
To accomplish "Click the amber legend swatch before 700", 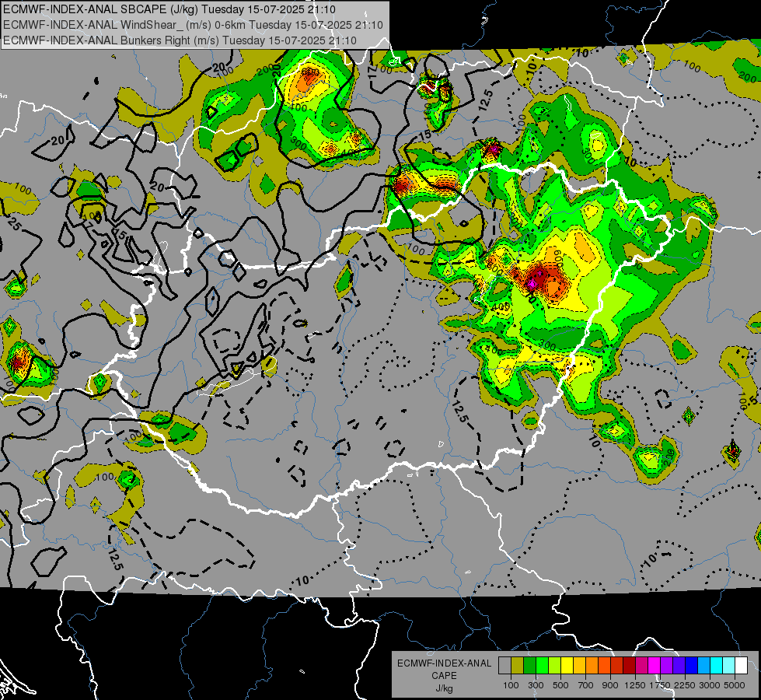I will (x=579, y=666).
